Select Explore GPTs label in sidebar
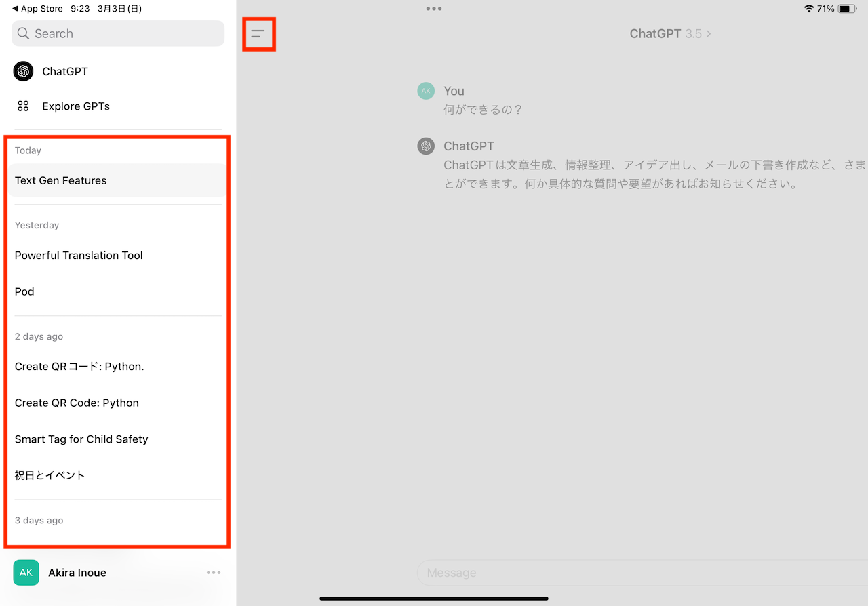The image size is (868, 606). point(76,106)
